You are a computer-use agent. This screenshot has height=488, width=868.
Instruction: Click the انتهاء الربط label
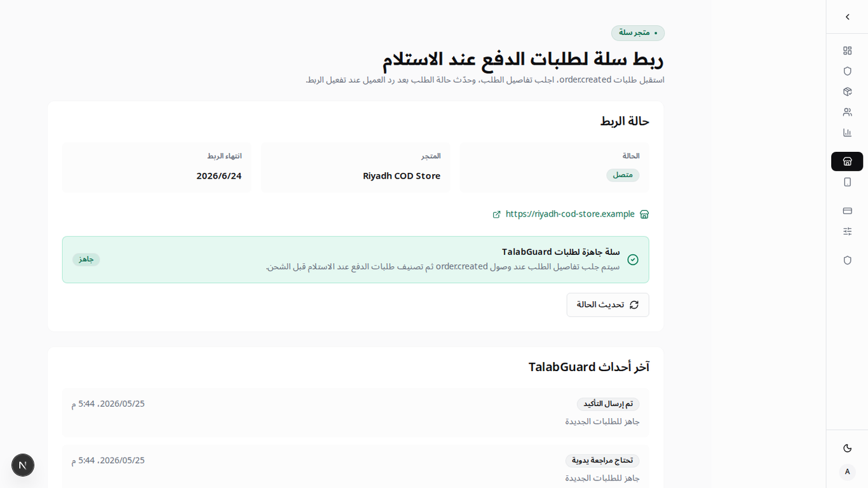tap(224, 156)
